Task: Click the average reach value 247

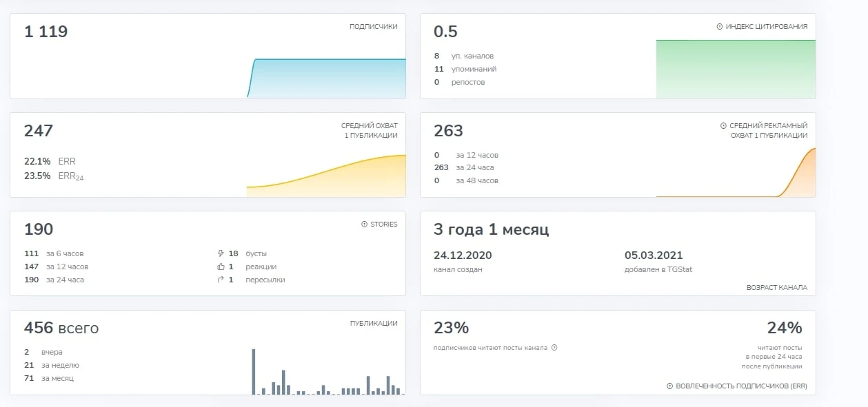Action: pyautogui.click(x=39, y=131)
